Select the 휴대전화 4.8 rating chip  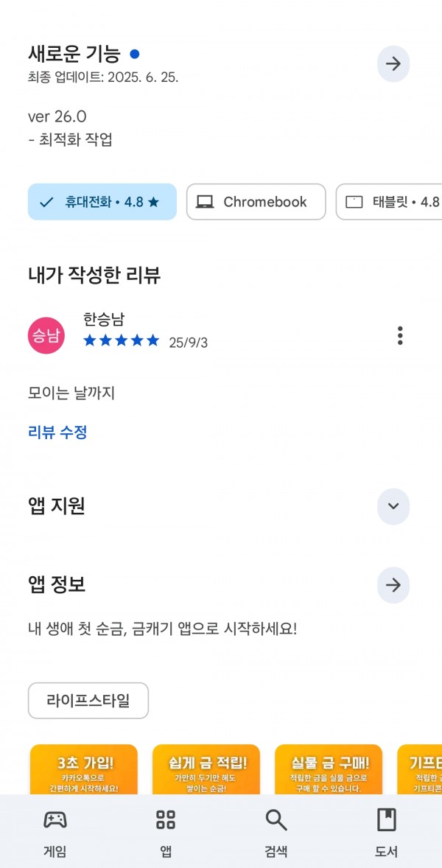[102, 202]
